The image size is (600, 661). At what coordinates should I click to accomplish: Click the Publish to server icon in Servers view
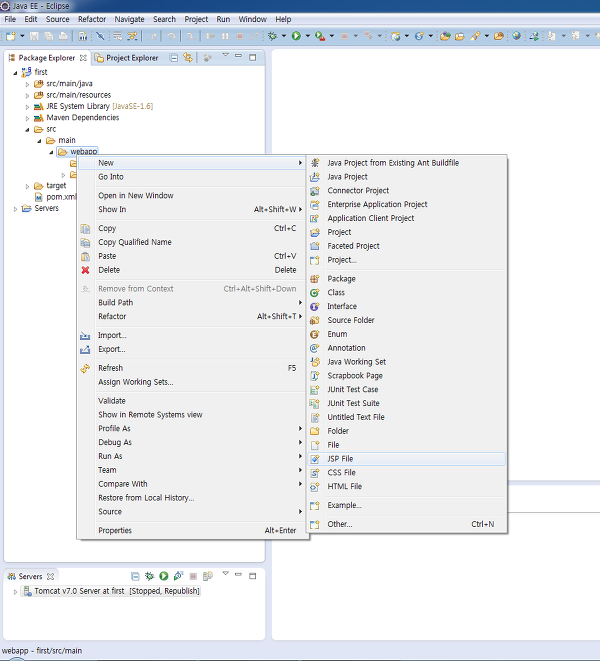pyautogui.click(x=207, y=576)
